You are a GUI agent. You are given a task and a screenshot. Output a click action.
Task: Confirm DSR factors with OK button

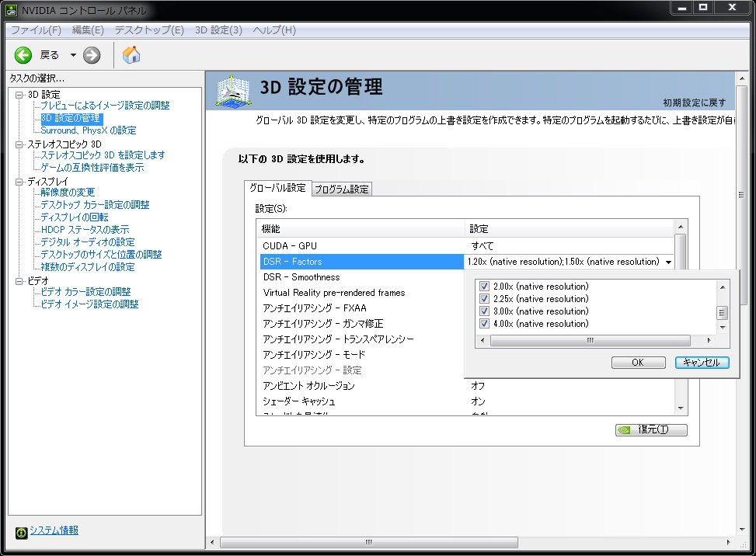[x=639, y=363]
